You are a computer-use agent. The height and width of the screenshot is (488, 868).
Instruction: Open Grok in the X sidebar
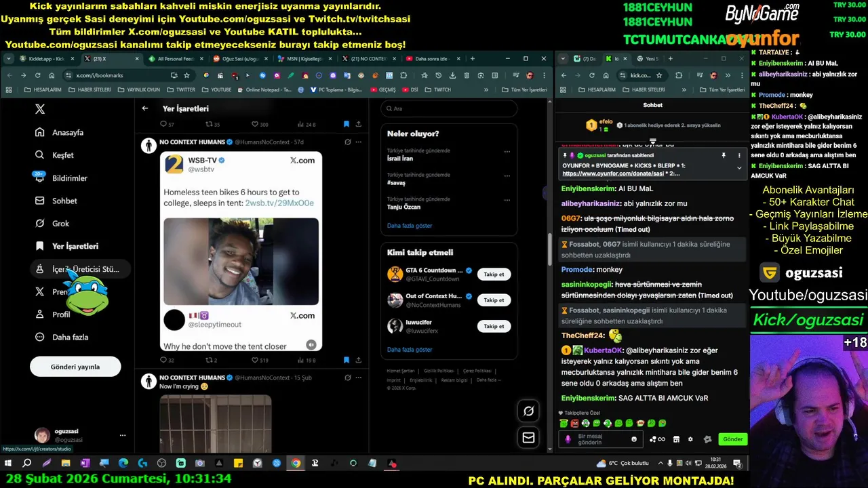click(x=52, y=224)
